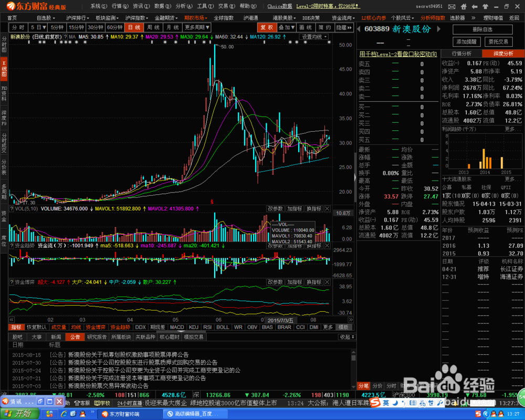
Task: Click 删除自选 button
Action: [x=482, y=29]
